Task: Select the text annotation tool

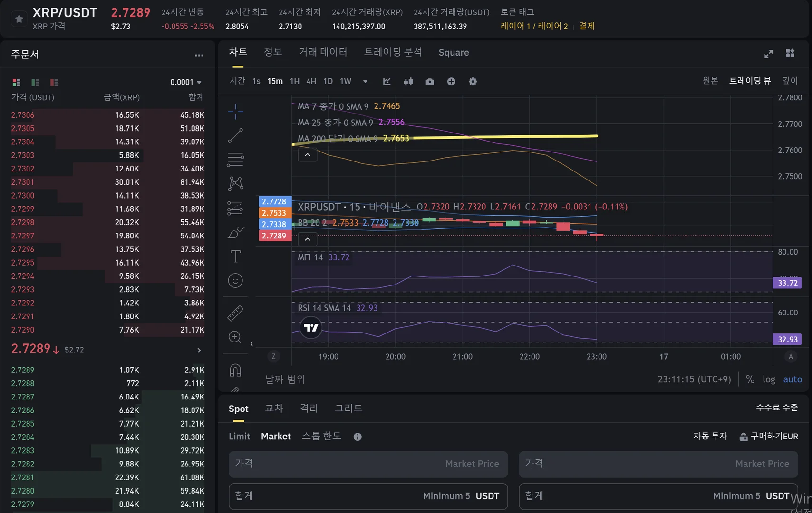Action: click(235, 256)
